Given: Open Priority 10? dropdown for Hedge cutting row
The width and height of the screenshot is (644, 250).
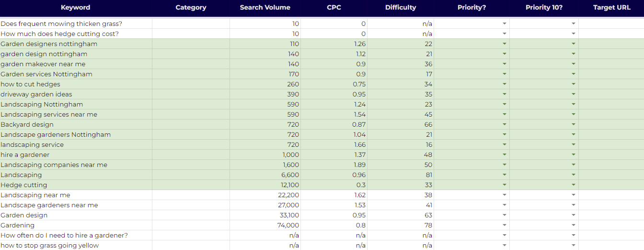Looking at the screenshot, I should coord(574,185).
